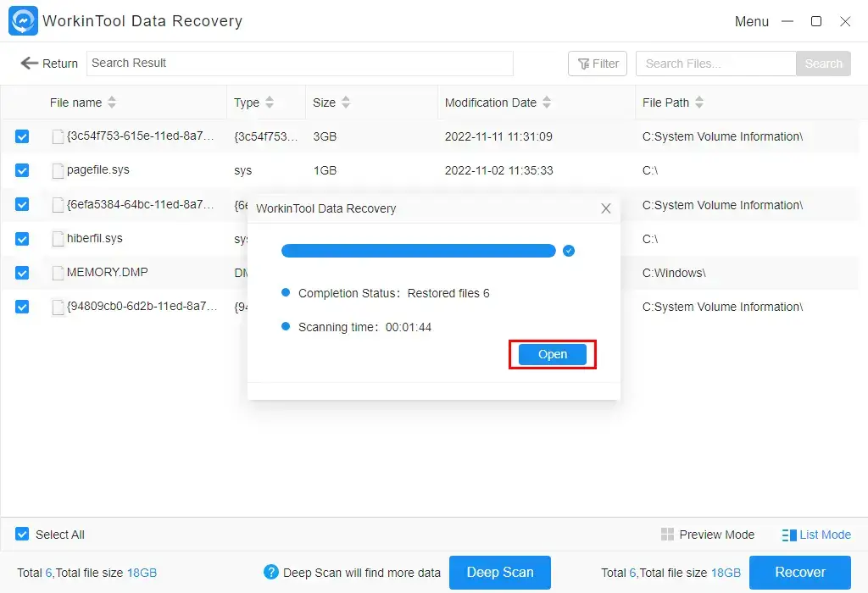Click 'Scanning time: 00:01:44' text

point(364,327)
